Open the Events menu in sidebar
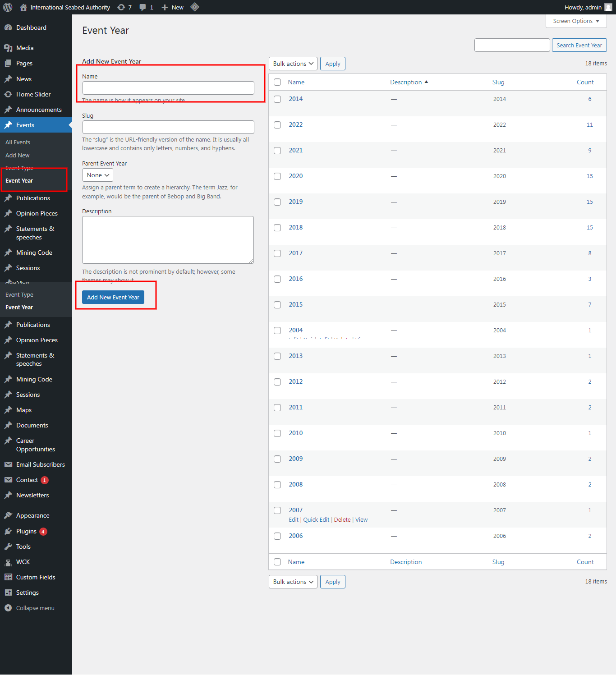Viewport: 616px width, 675px height. pos(36,125)
